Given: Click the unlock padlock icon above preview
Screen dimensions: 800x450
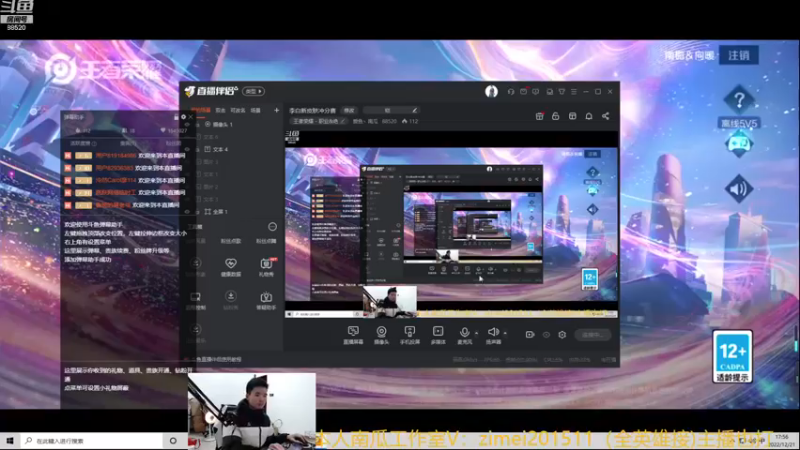Looking at the screenshot, I should (x=556, y=116).
